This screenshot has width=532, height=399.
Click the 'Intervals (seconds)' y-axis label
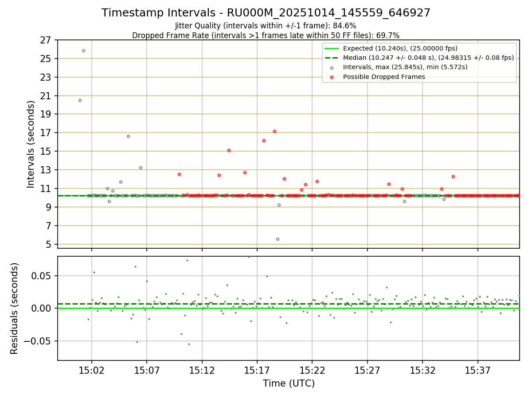tap(31, 144)
